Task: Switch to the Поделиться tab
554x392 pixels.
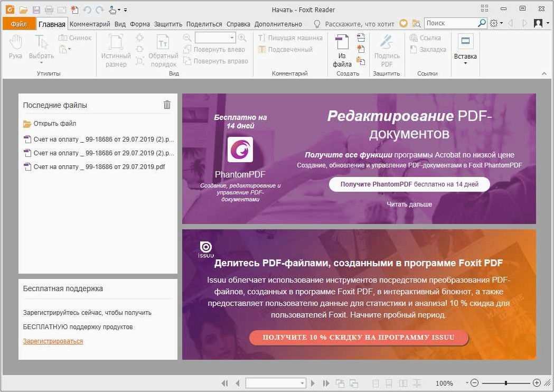Action: click(204, 24)
